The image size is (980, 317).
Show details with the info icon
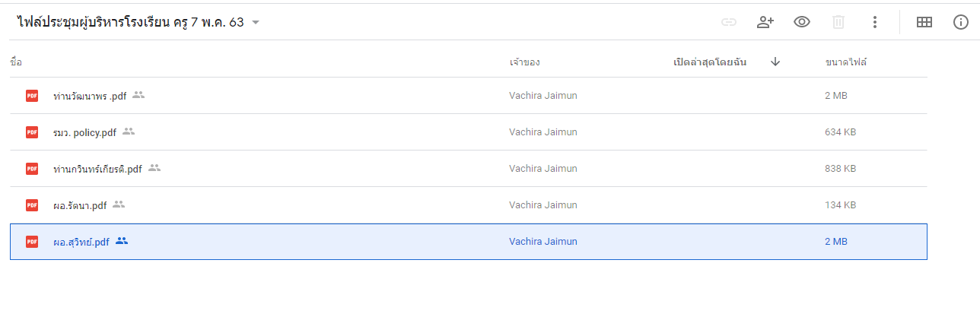[961, 22]
